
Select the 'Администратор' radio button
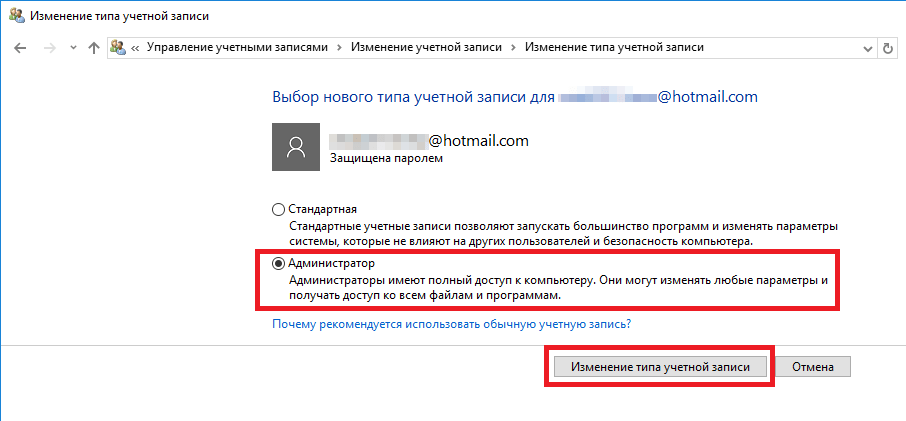pyautogui.click(x=278, y=264)
